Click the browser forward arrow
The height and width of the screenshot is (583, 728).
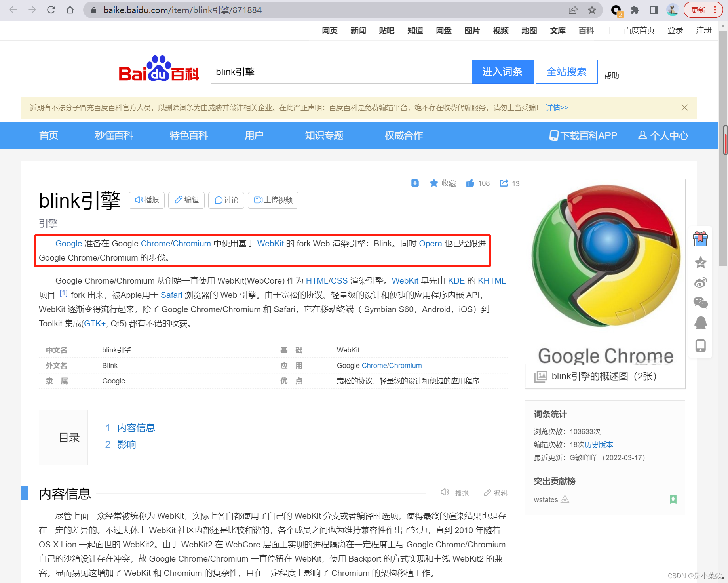[32, 10]
